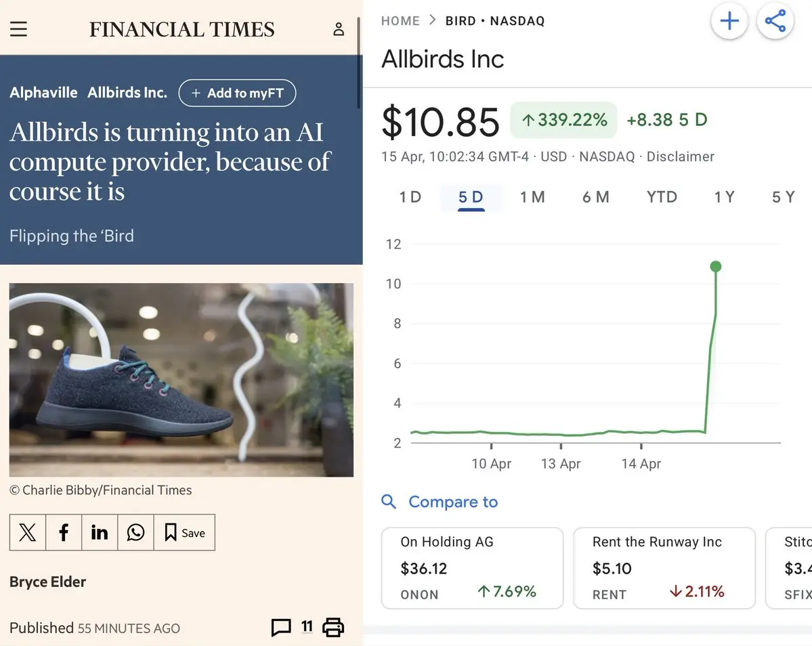This screenshot has height=646, width=812.
Task: Select the 1 D chart range
Action: pyautogui.click(x=410, y=197)
